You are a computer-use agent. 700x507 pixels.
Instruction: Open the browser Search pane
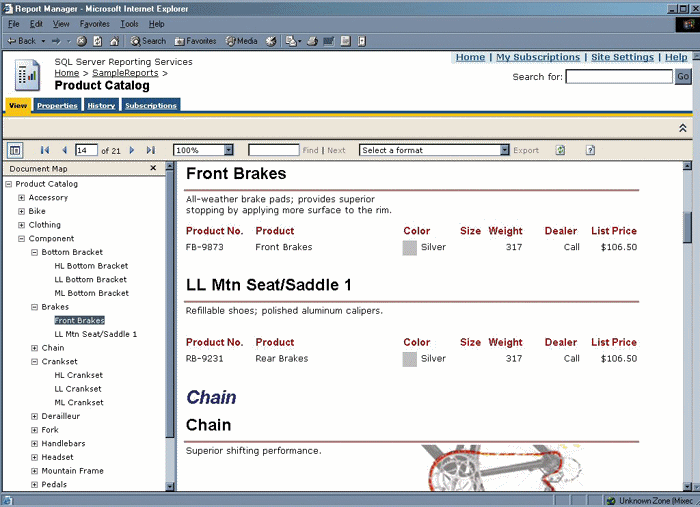[148, 41]
